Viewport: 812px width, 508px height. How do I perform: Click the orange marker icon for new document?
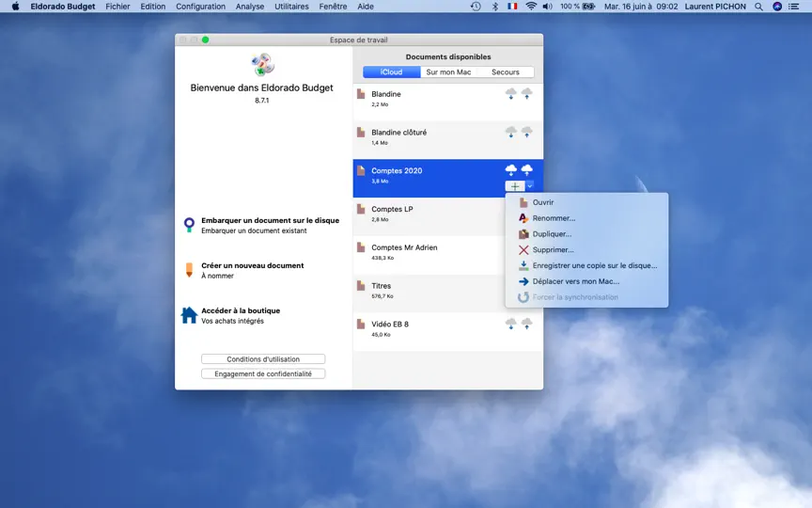[189, 270]
